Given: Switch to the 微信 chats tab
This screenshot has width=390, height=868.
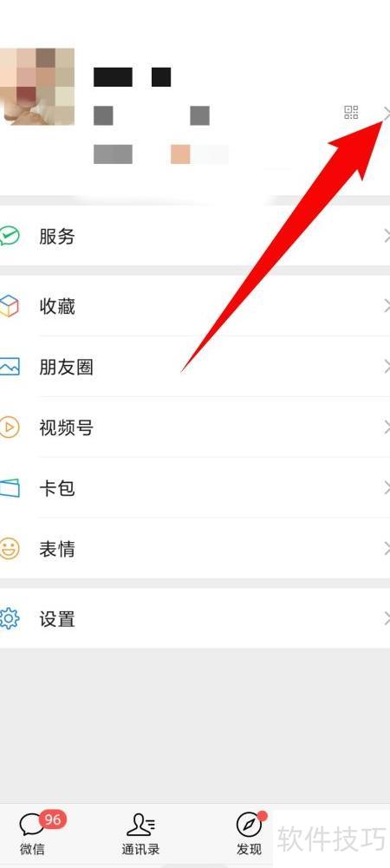Looking at the screenshot, I should click(32, 834).
